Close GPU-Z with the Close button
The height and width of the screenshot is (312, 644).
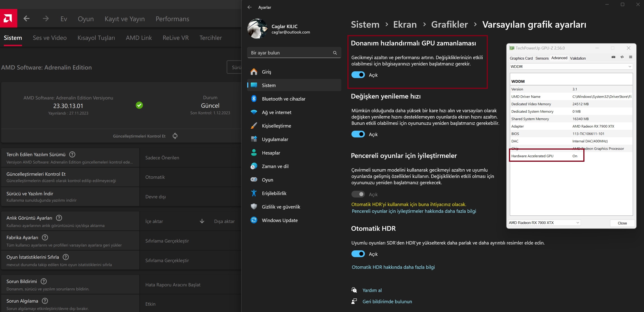[x=622, y=223]
